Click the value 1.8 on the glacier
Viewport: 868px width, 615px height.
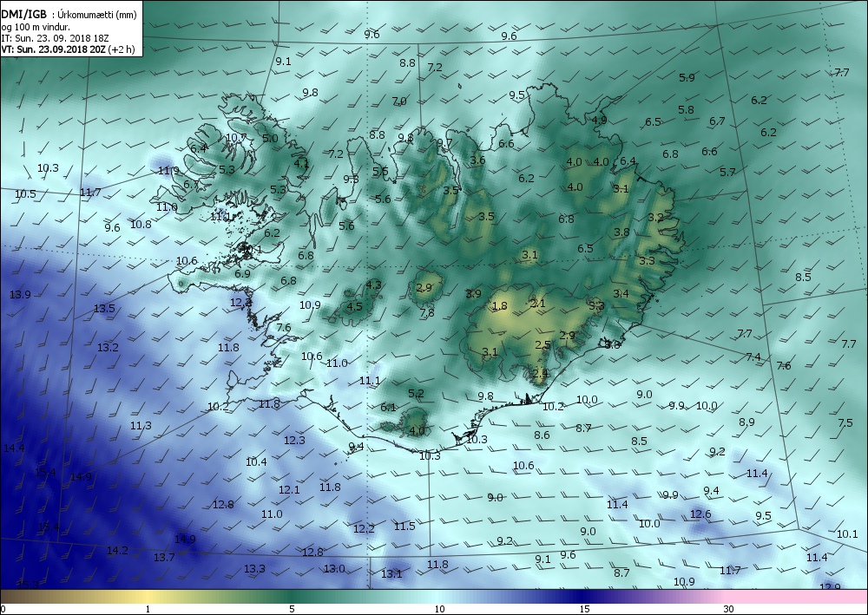pyautogui.click(x=499, y=306)
